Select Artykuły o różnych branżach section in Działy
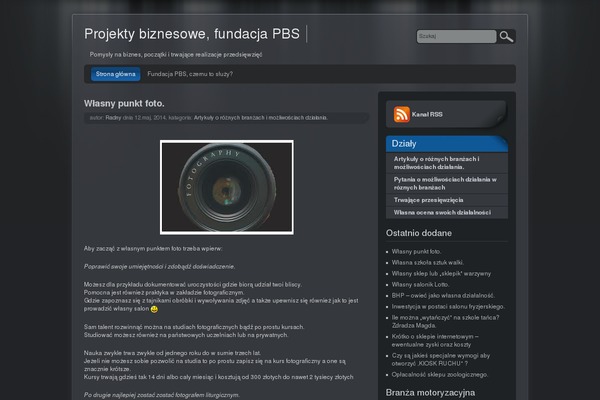 [x=447, y=163]
